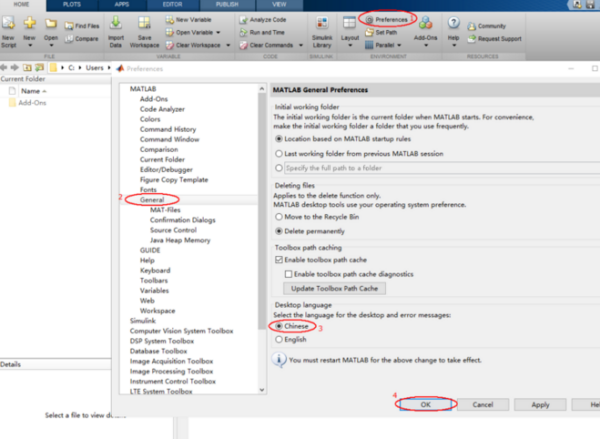Sort Current Folder by Name column header
600x439 pixels.
click(x=34, y=91)
